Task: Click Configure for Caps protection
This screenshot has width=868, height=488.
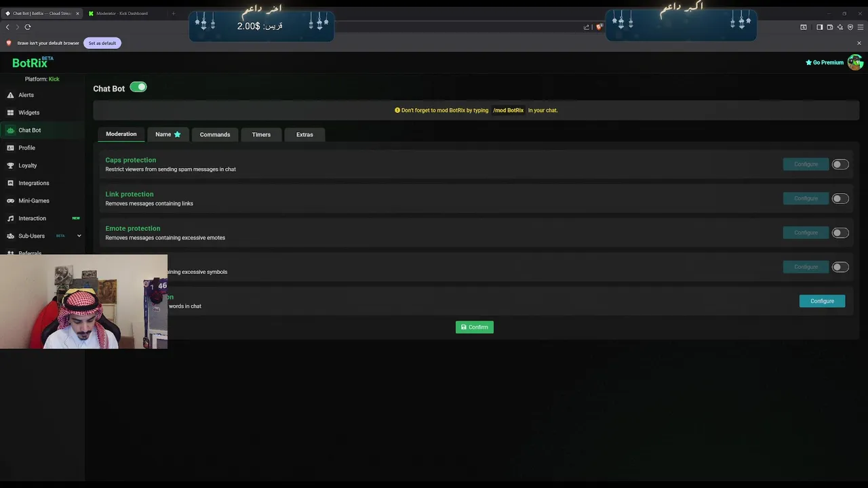Action: (806, 164)
